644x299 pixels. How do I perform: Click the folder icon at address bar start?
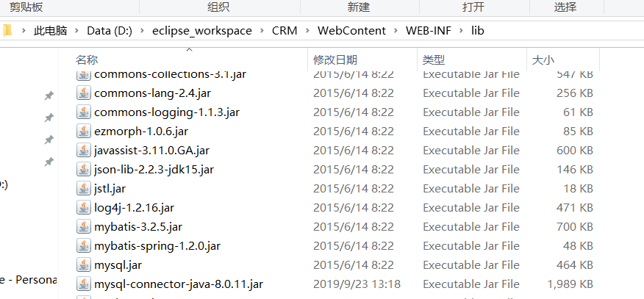coord(7,31)
